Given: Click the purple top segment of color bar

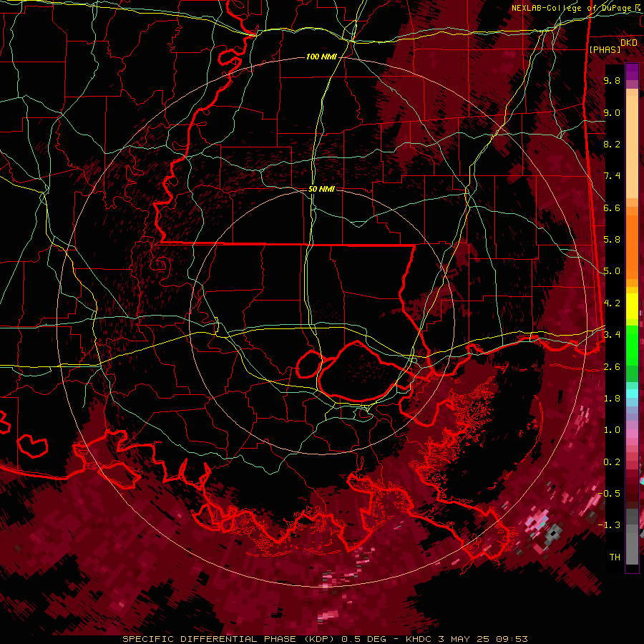Looking at the screenshot, I should click(632, 72).
